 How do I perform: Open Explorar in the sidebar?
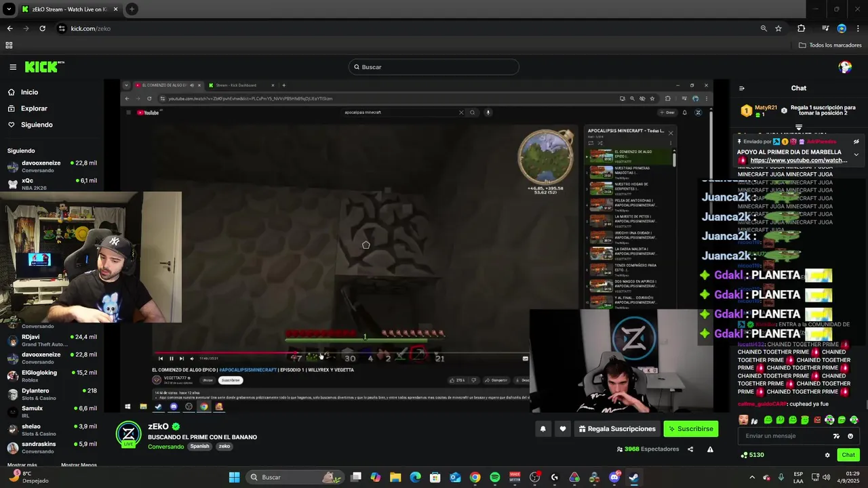click(x=34, y=108)
